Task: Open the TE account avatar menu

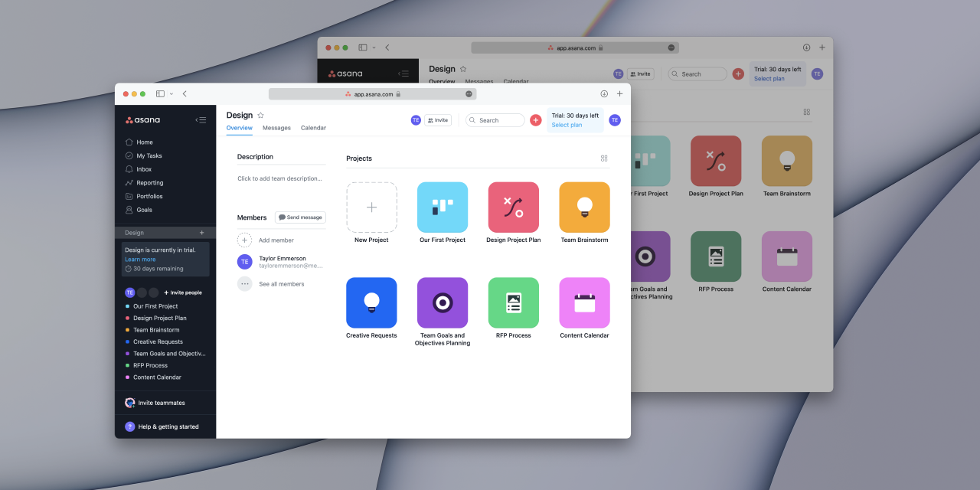Action: 614,119
